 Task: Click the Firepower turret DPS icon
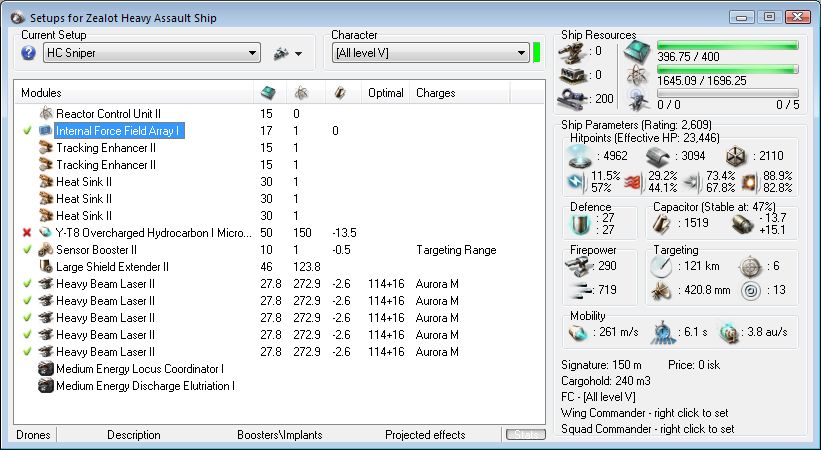[578, 266]
